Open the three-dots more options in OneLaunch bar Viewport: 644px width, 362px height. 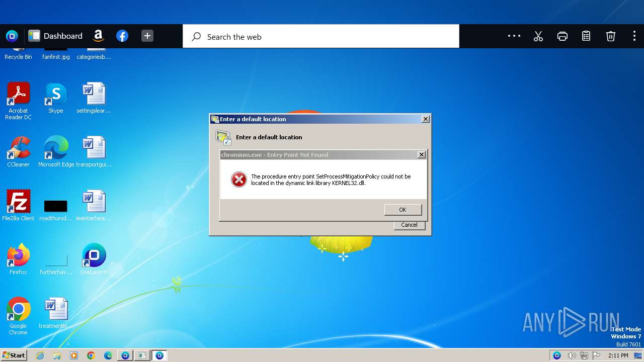[514, 36]
